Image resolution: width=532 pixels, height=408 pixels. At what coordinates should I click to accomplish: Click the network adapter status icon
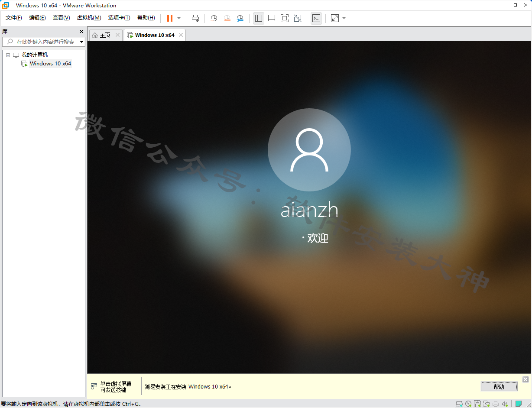(x=487, y=404)
